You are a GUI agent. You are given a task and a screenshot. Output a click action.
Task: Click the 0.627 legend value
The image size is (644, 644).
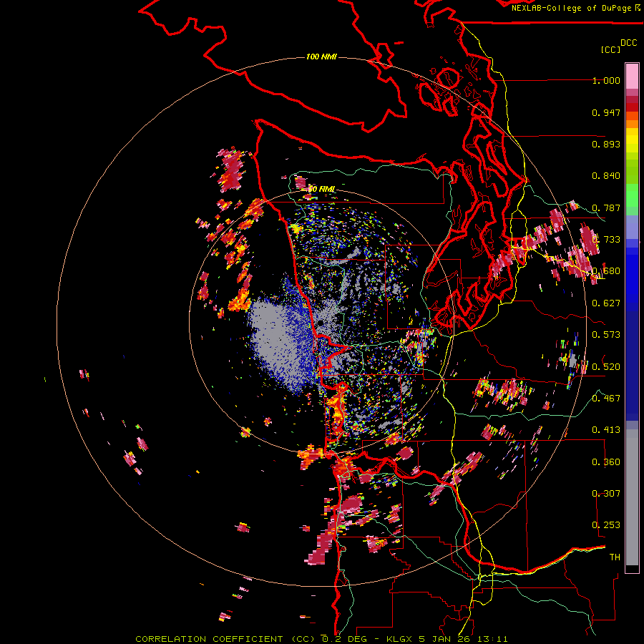(x=606, y=303)
